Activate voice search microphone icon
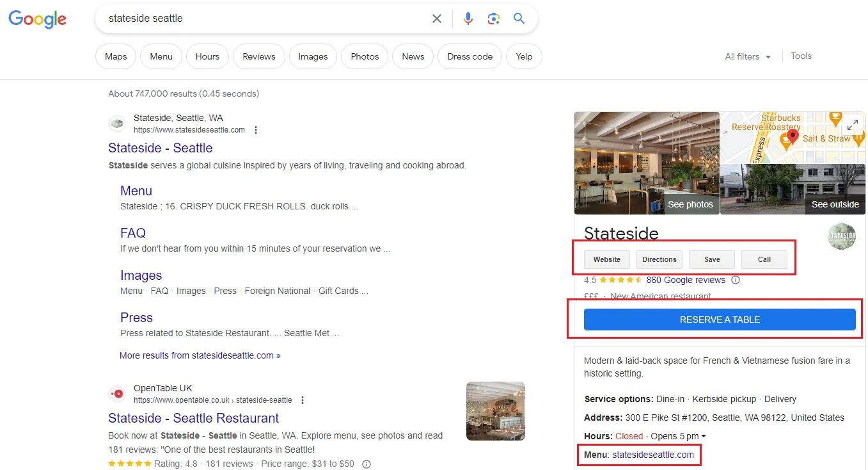The image size is (868, 470). [x=468, y=19]
